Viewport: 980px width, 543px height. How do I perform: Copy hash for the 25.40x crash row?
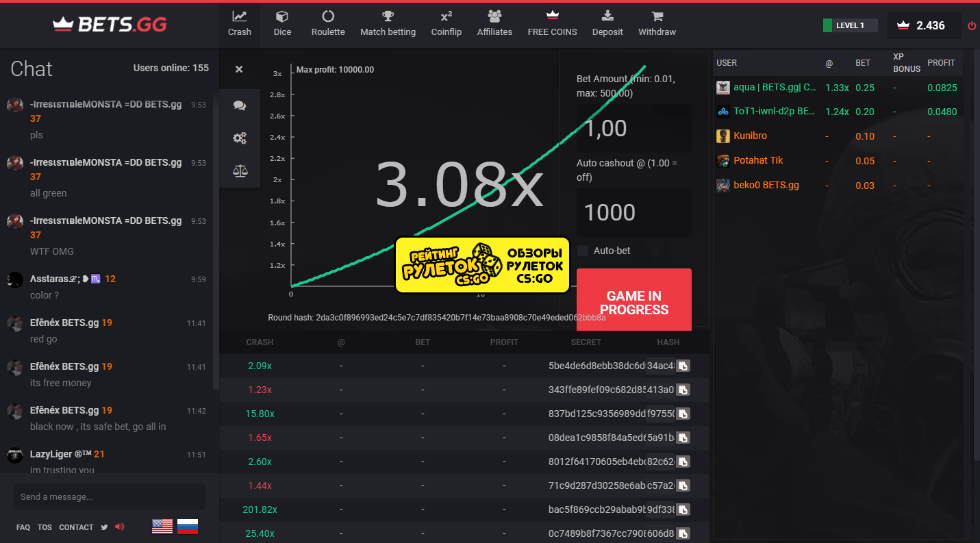(683, 533)
